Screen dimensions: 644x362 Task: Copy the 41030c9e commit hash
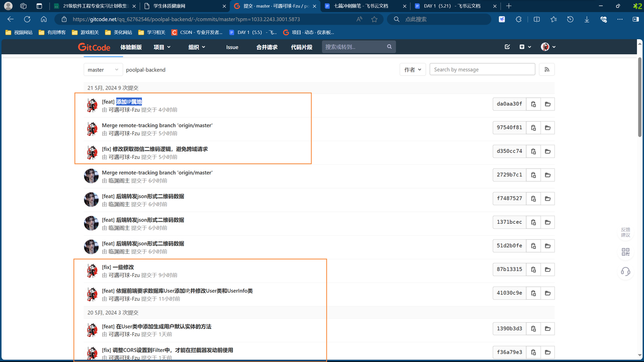pos(533,293)
